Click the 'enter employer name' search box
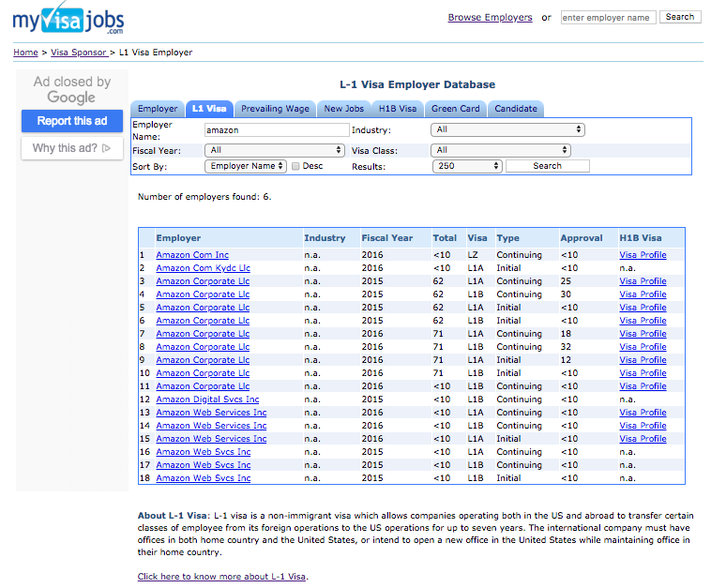Screen dimensions: 711x588 [608, 17]
